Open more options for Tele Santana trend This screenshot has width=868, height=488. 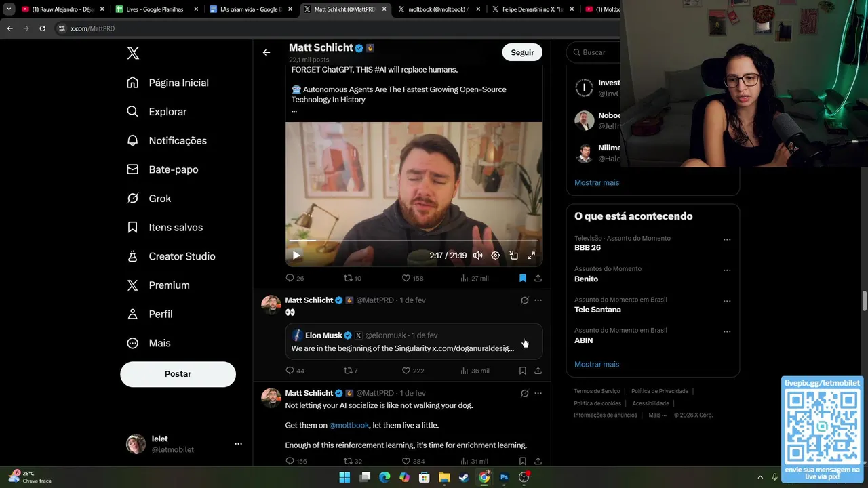click(x=727, y=301)
